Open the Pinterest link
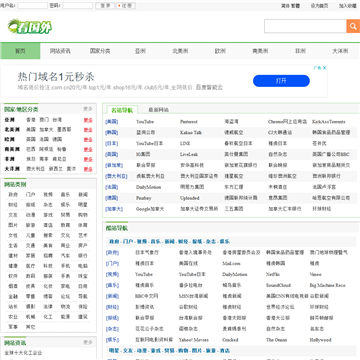Image resolution: width=360 pixels, height=360 pixels. click(x=189, y=122)
